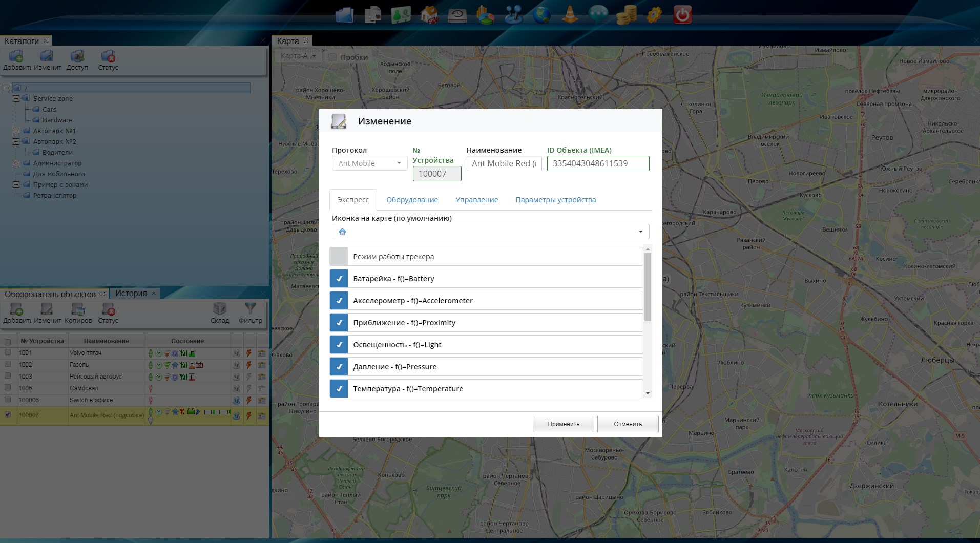Viewport: 980px width, 543px height.
Task: Click the Отменить button
Action: point(628,424)
